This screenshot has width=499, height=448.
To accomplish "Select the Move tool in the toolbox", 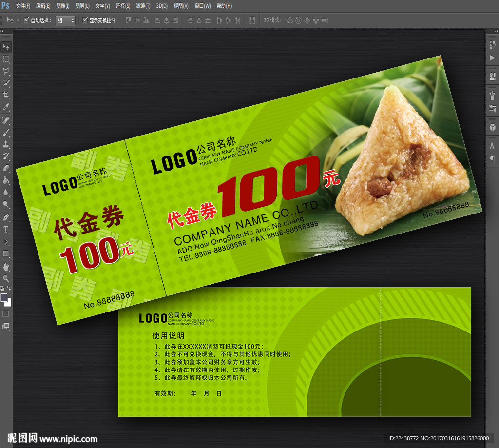I will pos(6,47).
